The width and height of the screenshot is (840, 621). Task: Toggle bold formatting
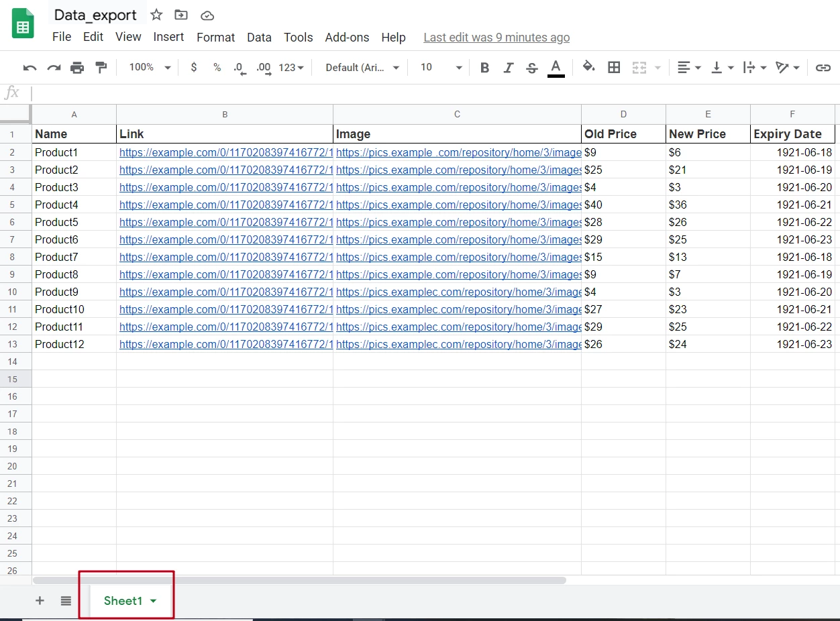(485, 68)
